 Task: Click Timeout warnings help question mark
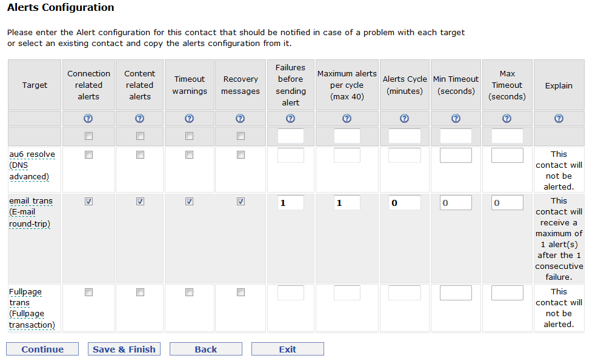coord(189,119)
